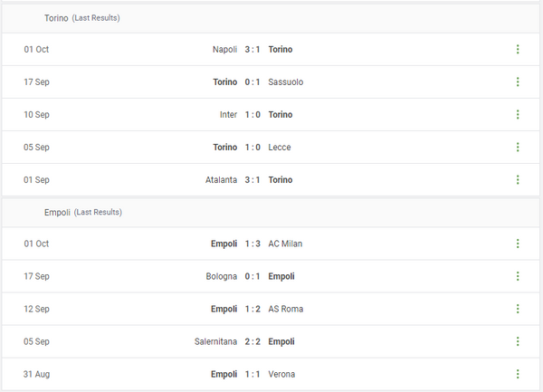Click the Torino Last Results header

click(81, 18)
